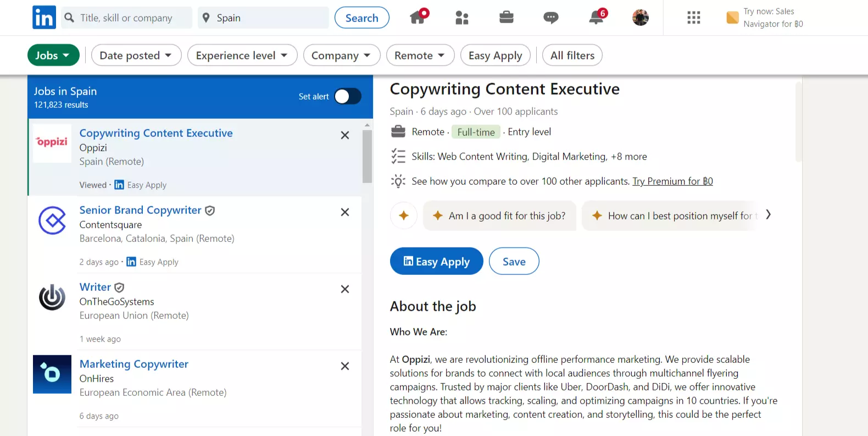
Task: Toggle the Set alert switch
Action: click(x=348, y=96)
